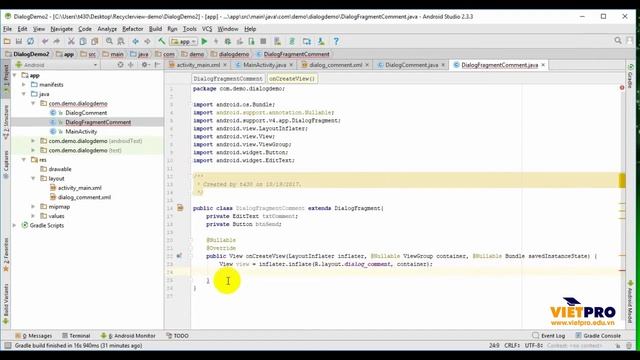
Task: Open the TODO tool window
Action: point(178,336)
